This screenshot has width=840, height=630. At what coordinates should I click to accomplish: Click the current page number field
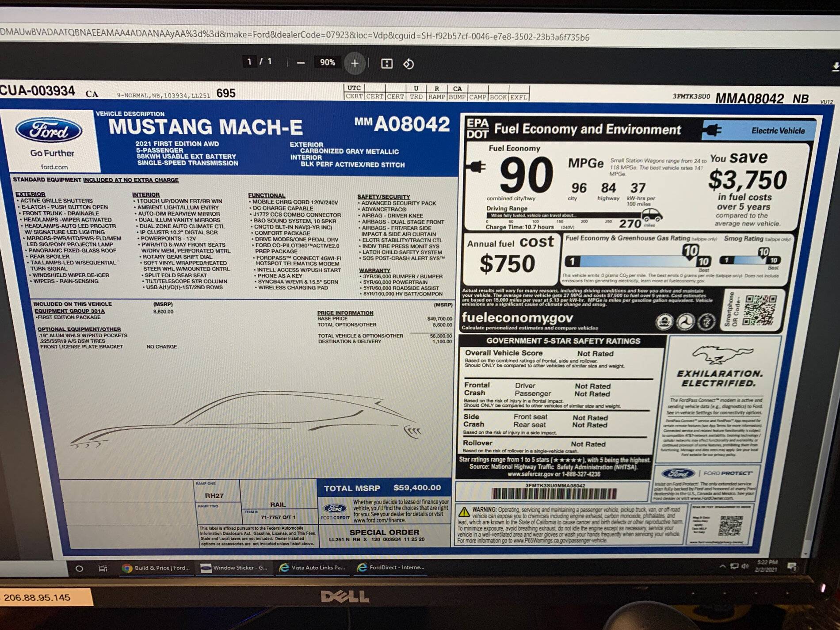(249, 61)
